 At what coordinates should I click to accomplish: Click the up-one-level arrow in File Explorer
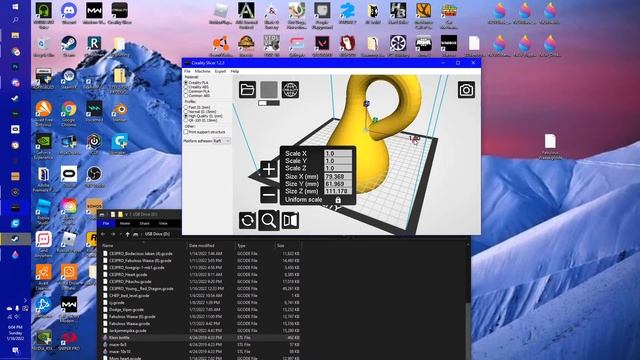coord(127,234)
